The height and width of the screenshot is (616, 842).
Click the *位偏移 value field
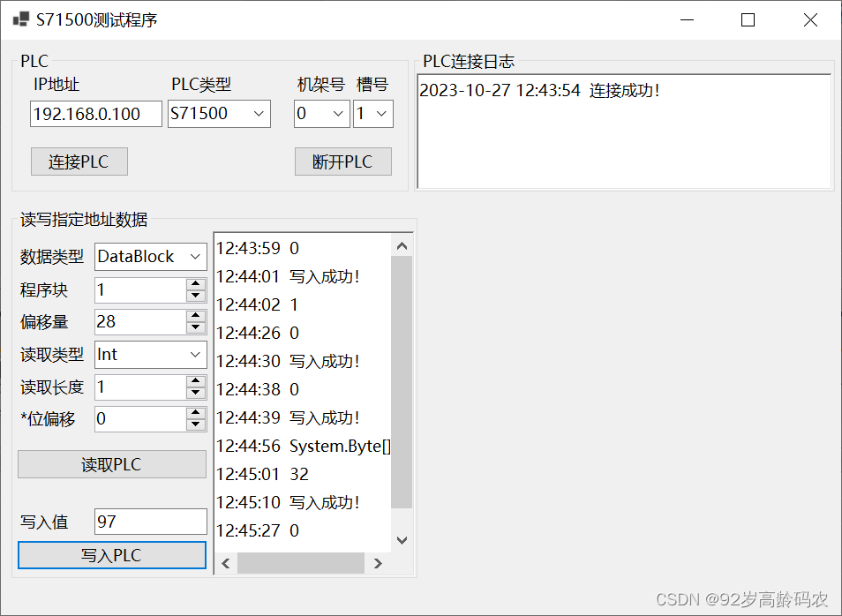140,419
